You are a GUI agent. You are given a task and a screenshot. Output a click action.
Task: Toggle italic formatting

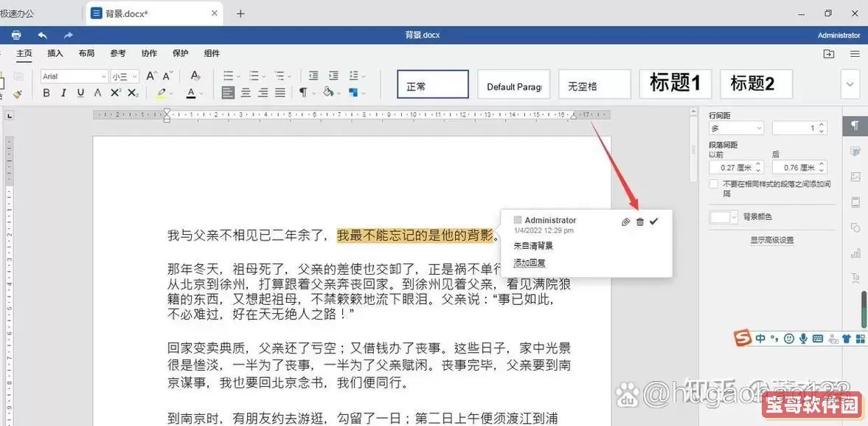[x=63, y=93]
